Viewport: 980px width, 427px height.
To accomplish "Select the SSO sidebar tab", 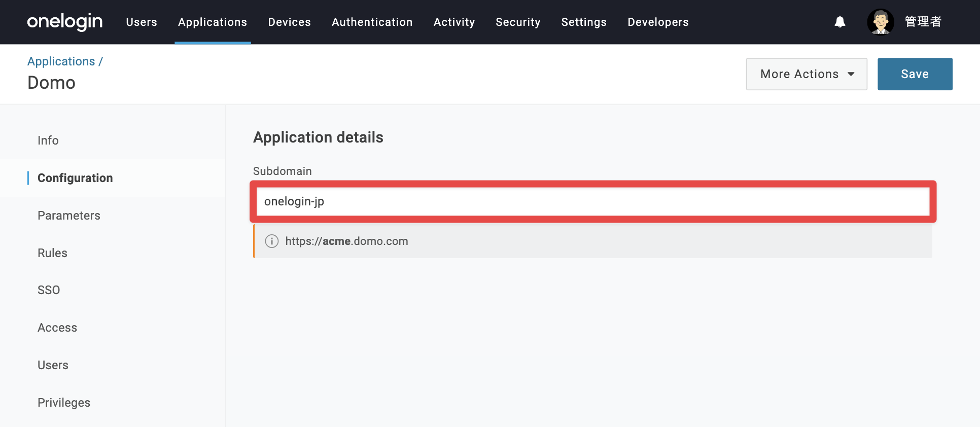I will 49,290.
